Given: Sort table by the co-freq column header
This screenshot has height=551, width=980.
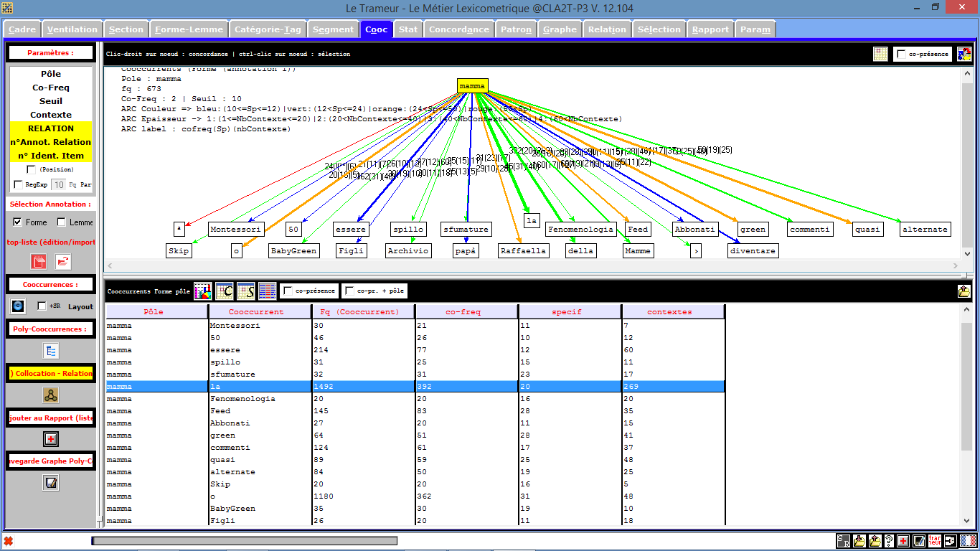Looking at the screenshot, I should (466, 312).
